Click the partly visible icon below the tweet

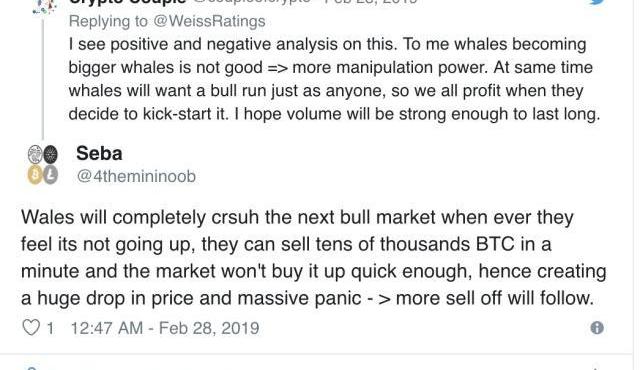pyautogui.click(x=32, y=368)
